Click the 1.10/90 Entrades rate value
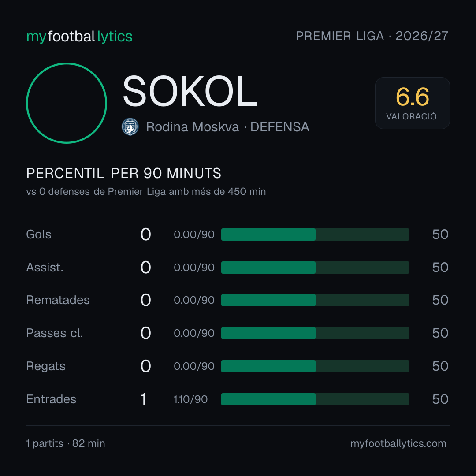 point(191,399)
